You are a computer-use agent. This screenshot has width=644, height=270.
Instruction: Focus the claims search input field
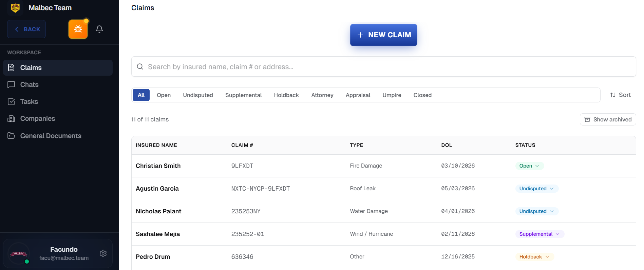click(x=384, y=66)
